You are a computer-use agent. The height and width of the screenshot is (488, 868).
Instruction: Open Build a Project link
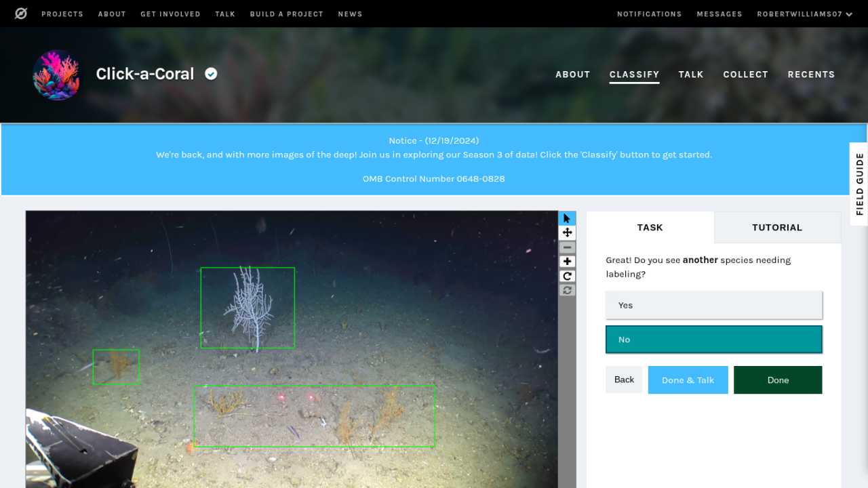tap(286, 14)
